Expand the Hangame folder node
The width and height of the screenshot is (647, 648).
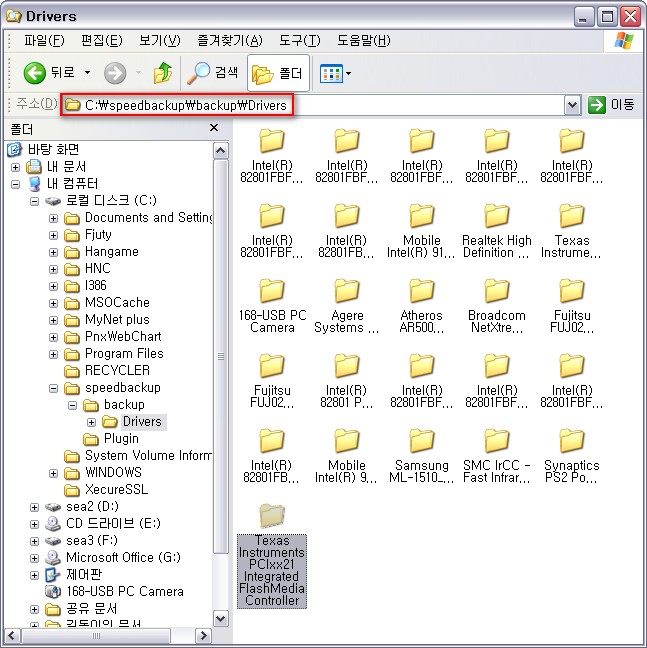(x=53, y=252)
